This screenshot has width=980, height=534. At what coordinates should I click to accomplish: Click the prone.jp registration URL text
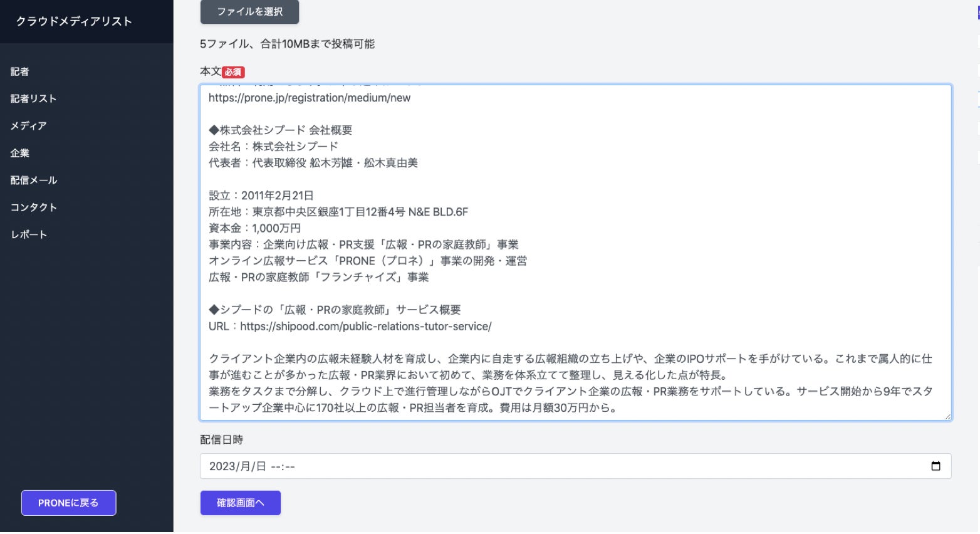(x=310, y=98)
